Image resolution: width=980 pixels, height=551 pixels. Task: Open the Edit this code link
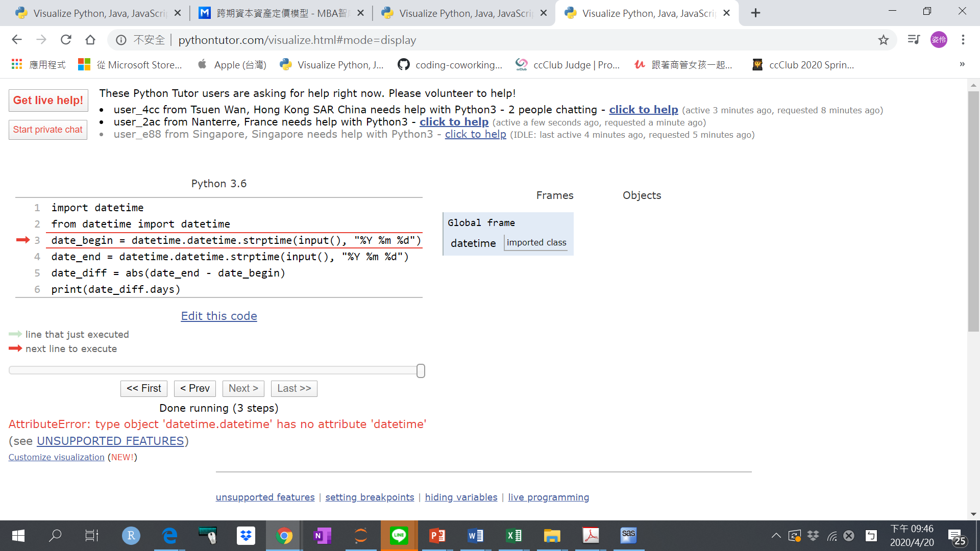[218, 316]
